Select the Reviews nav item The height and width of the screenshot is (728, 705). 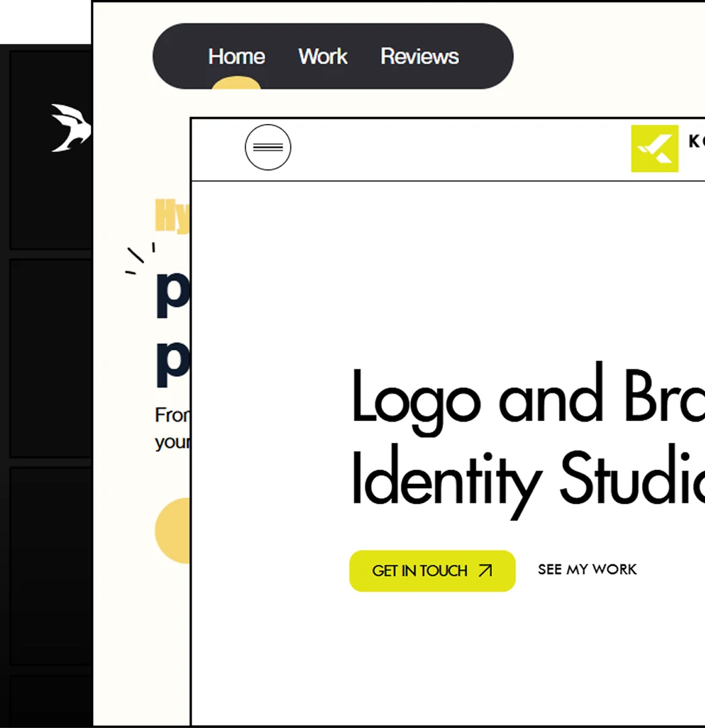pos(420,56)
